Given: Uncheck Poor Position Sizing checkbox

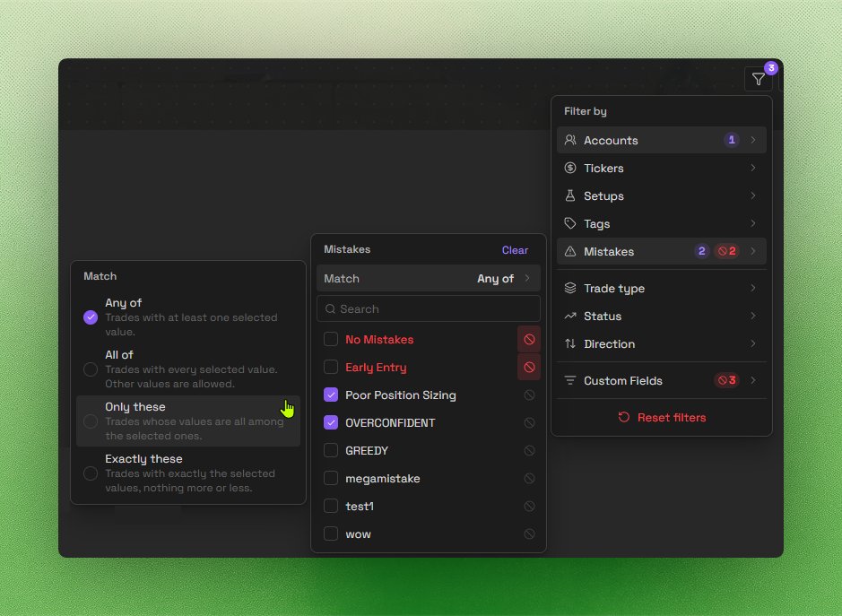Looking at the screenshot, I should click(x=331, y=395).
